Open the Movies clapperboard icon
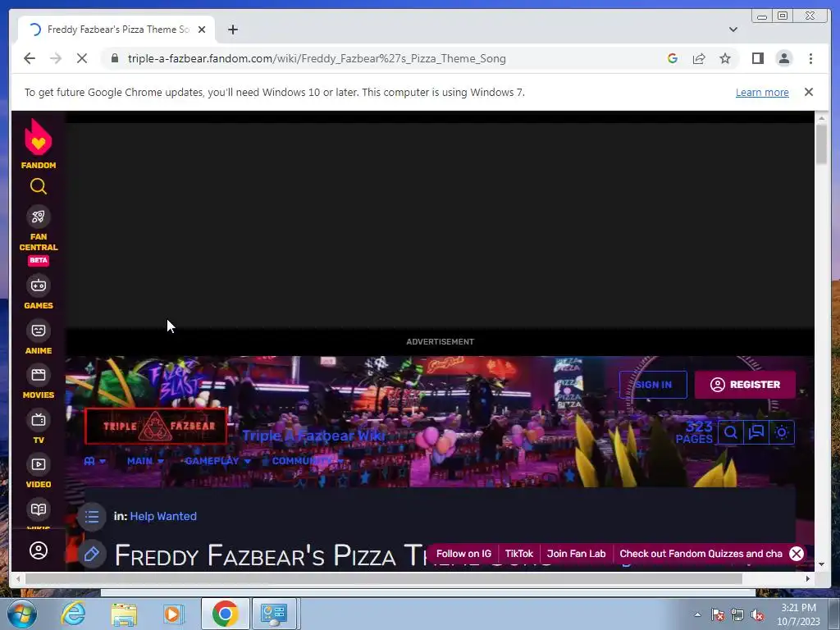Screen dimensions: 840x630 coord(38,375)
